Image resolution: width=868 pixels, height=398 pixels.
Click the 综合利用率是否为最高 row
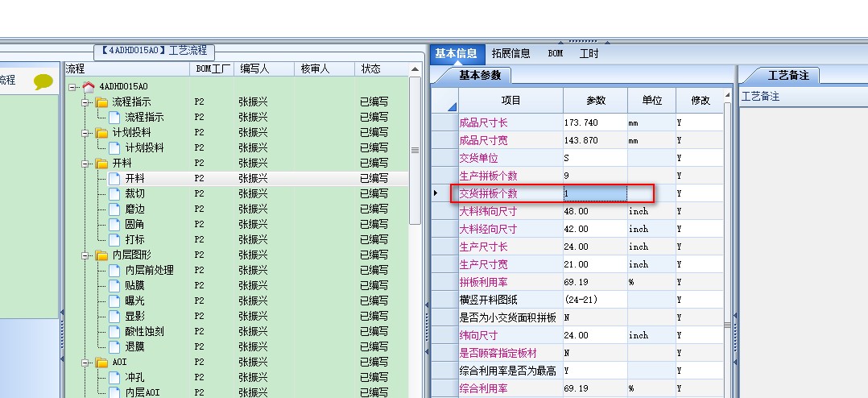(577, 371)
